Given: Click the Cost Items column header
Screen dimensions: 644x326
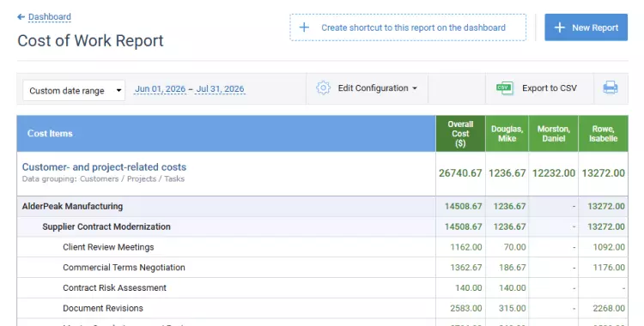Looking at the screenshot, I should [x=227, y=134].
